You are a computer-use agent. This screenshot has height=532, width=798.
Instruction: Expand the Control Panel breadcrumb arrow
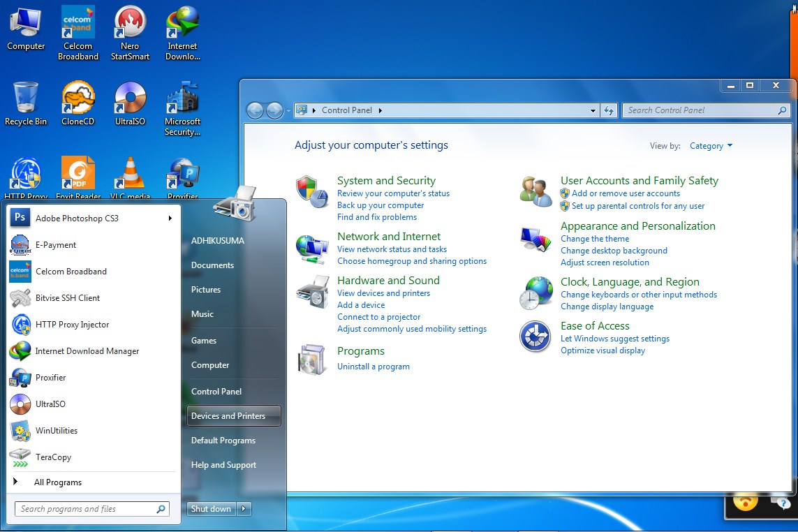point(380,110)
